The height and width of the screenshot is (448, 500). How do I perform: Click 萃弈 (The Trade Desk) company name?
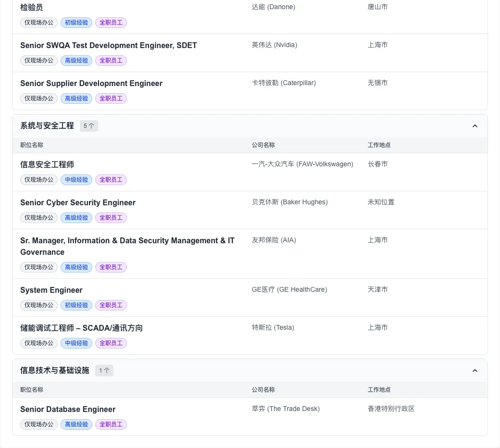pos(286,409)
